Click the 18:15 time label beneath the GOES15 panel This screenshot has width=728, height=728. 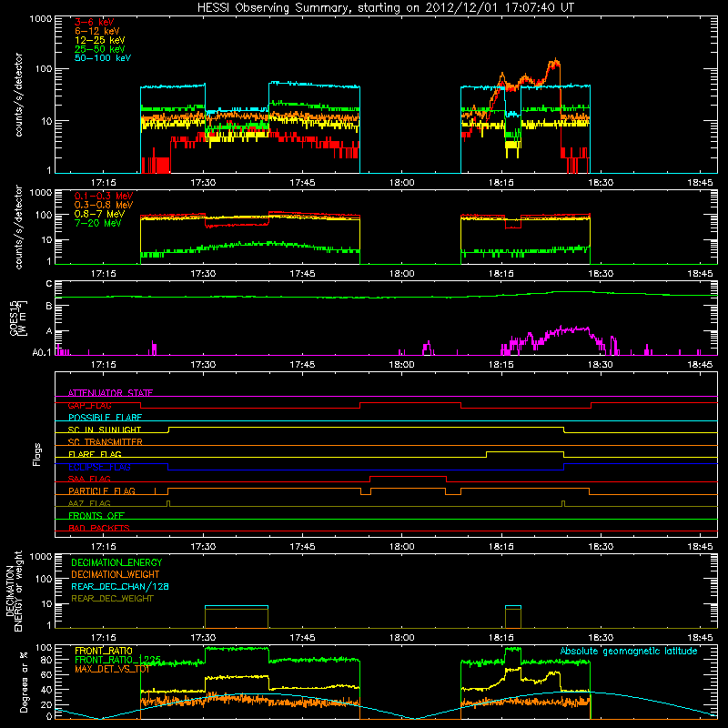(x=501, y=365)
